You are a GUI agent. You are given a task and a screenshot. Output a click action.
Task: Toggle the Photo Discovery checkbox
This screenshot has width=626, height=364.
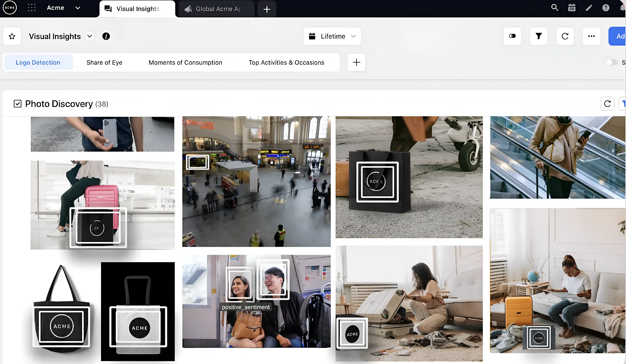(17, 104)
